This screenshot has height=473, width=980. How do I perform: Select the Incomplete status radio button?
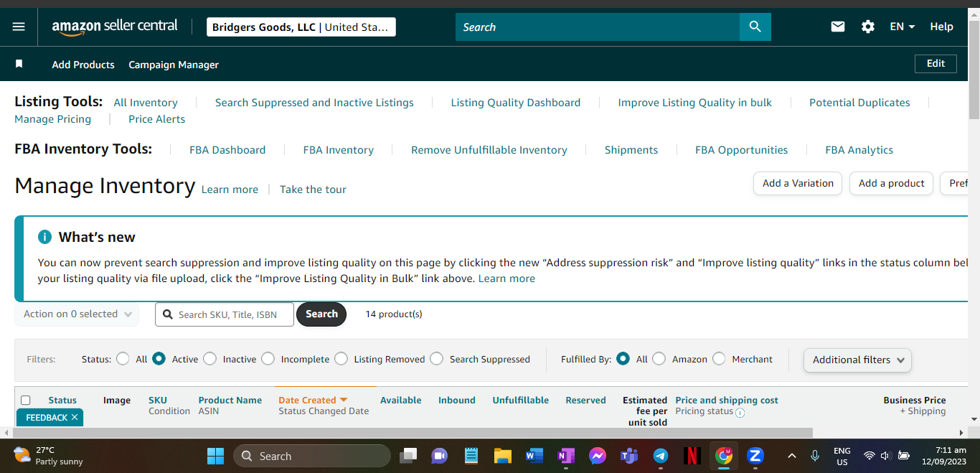coord(268,358)
